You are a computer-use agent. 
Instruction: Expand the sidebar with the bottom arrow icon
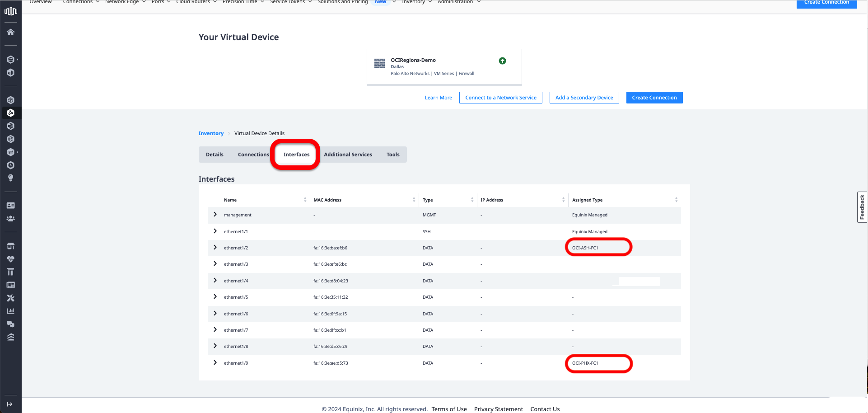click(10, 404)
